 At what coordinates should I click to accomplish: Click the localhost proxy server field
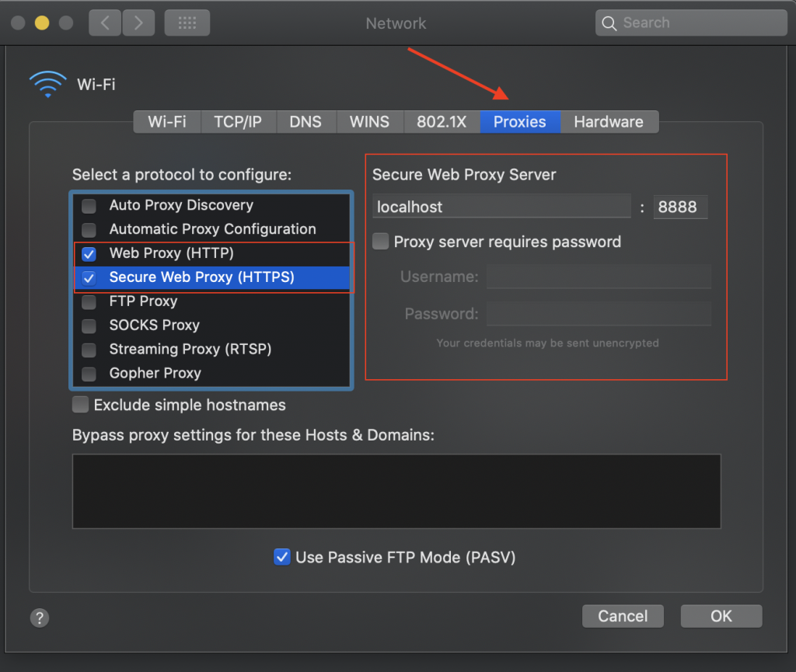501,207
